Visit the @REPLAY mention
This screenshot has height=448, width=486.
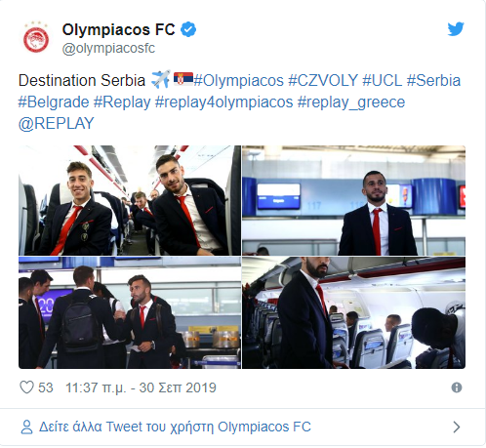click(56, 124)
